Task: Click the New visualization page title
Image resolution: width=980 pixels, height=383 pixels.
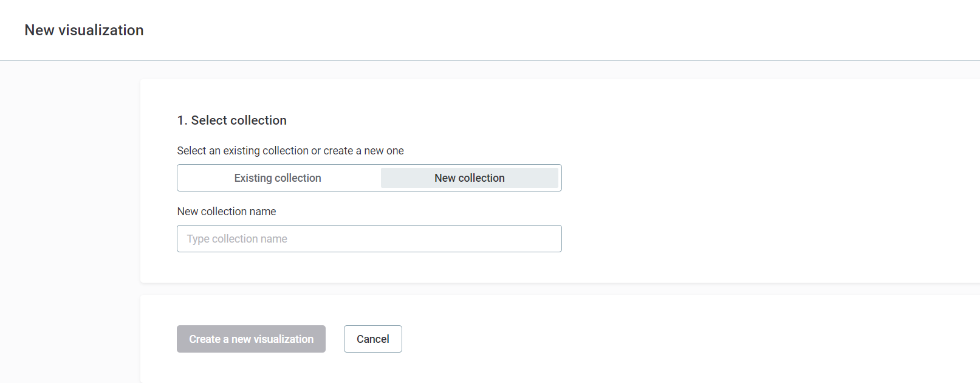Action: point(84,30)
